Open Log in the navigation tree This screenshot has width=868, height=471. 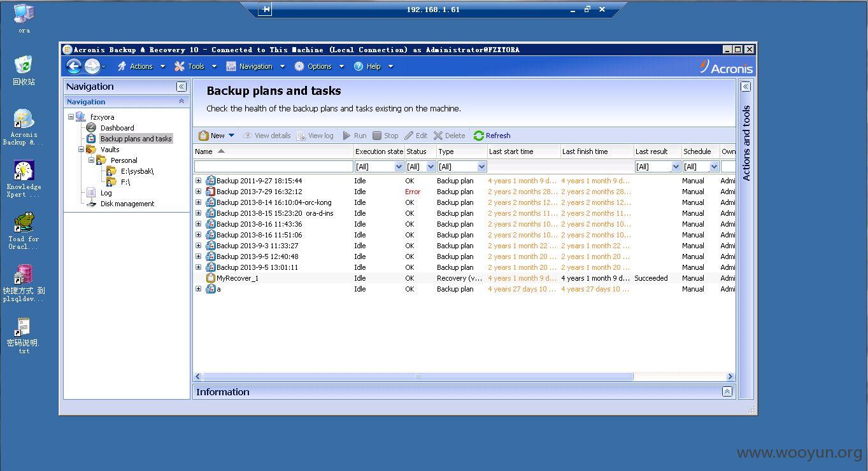[x=106, y=193]
